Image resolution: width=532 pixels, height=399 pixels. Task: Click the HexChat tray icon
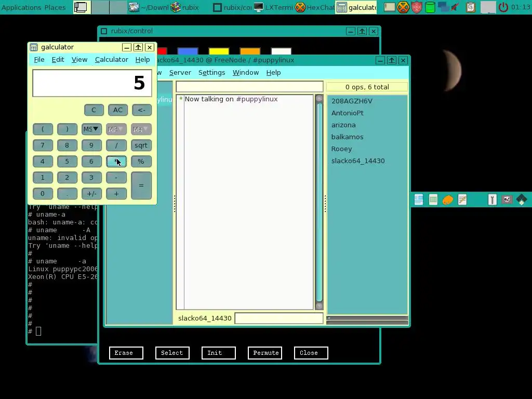pyautogui.click(x=403, y=7)
